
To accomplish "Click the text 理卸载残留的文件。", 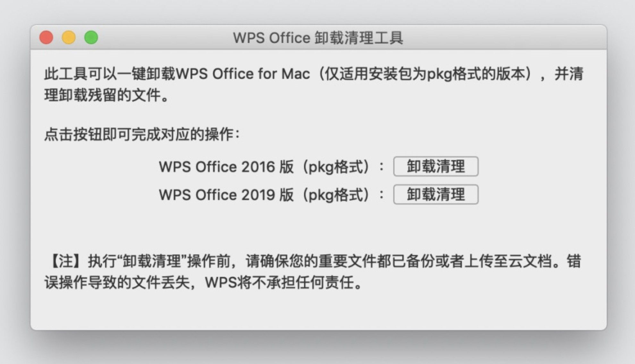I will click(x=106, y=95).
